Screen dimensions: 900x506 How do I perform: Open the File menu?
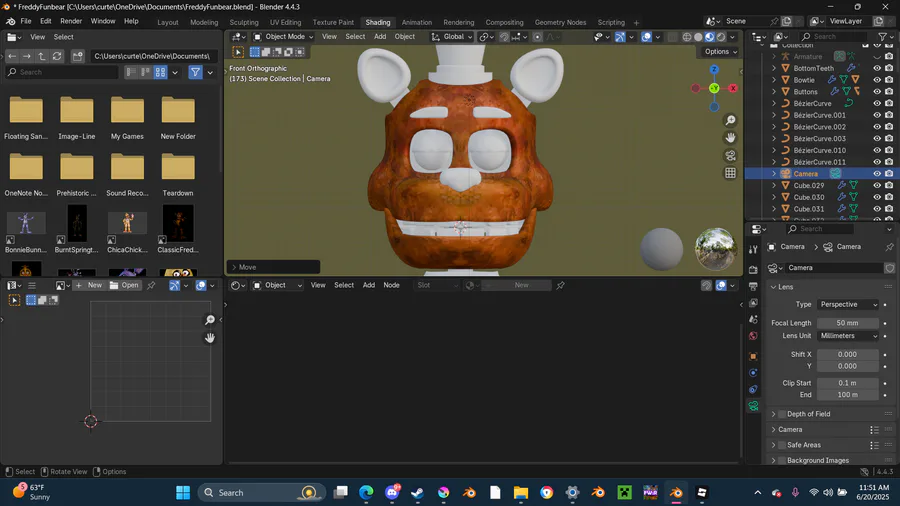tap(26, 21)
